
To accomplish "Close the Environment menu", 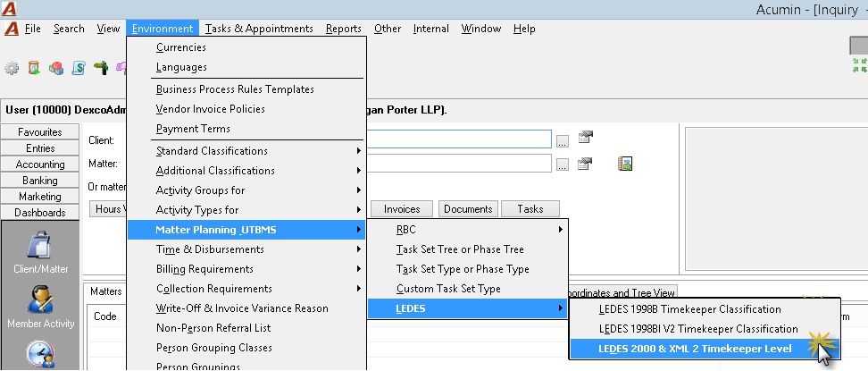I will coord(163,29).
